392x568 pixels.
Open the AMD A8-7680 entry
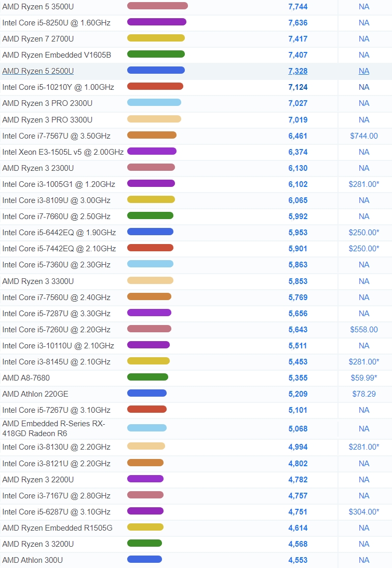point(26,378)
